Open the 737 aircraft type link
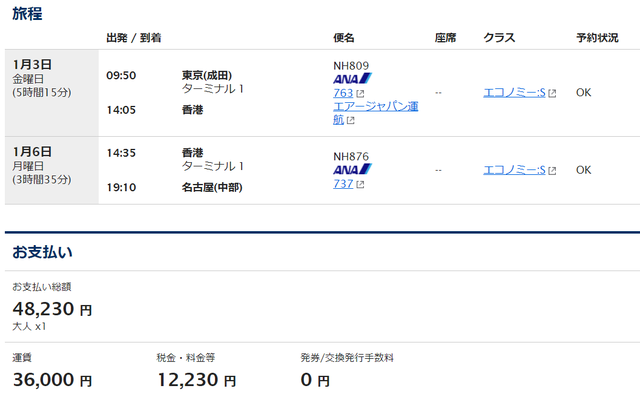Viewport: 640px width, 400px height. tap(343, 184)
